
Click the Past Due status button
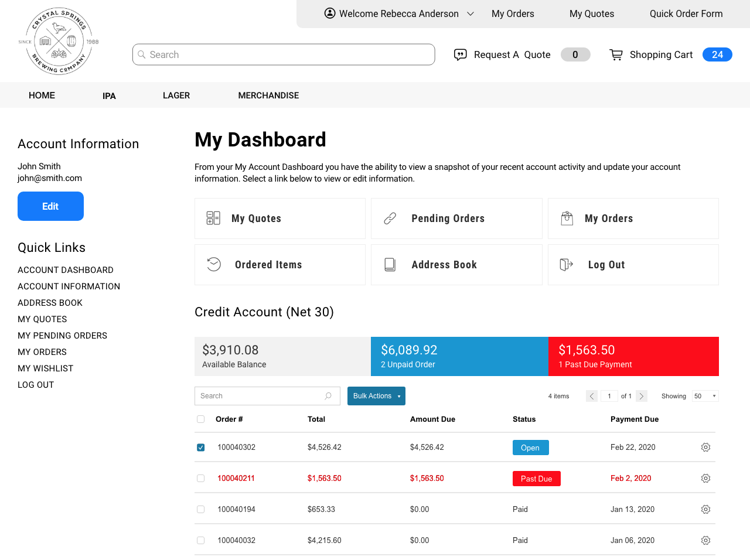click(536, 479)
